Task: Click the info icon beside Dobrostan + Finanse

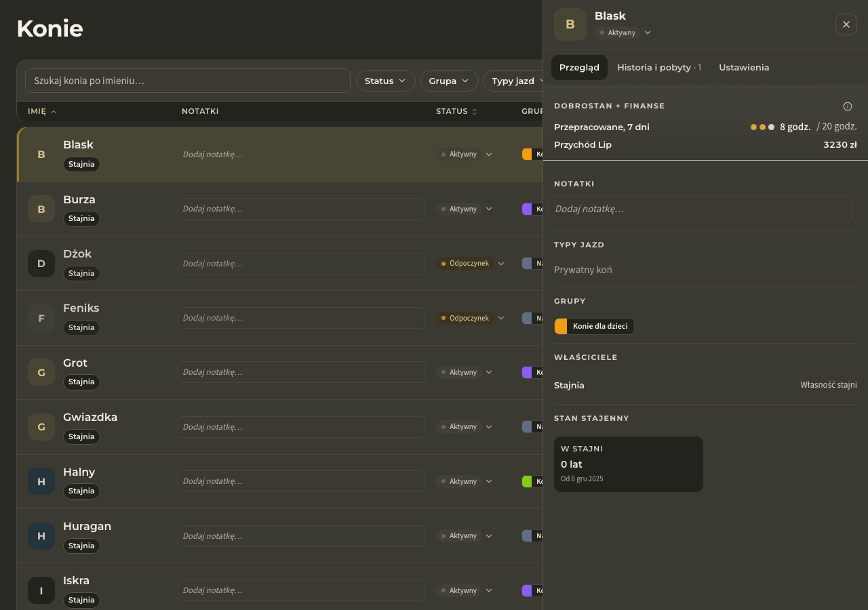Action: tap(847, 106)
